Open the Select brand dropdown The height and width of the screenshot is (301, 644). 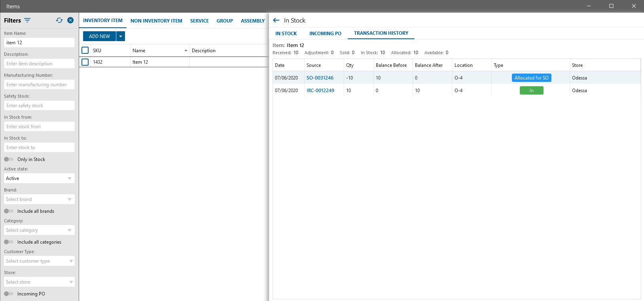pos(39,199)
